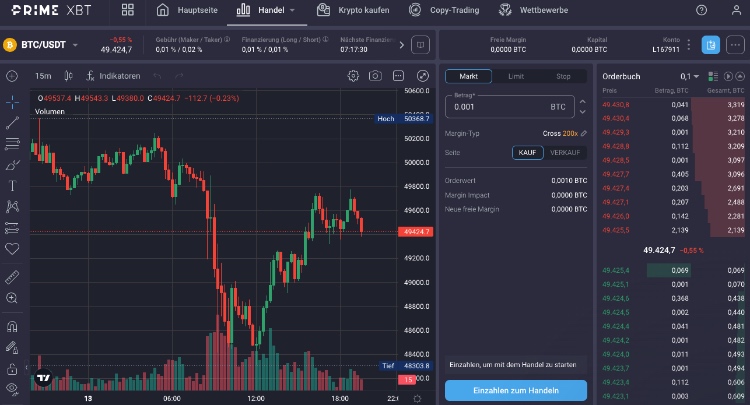Change the 15m chart timeframe
750x405 pixels.
click(43, 76)
